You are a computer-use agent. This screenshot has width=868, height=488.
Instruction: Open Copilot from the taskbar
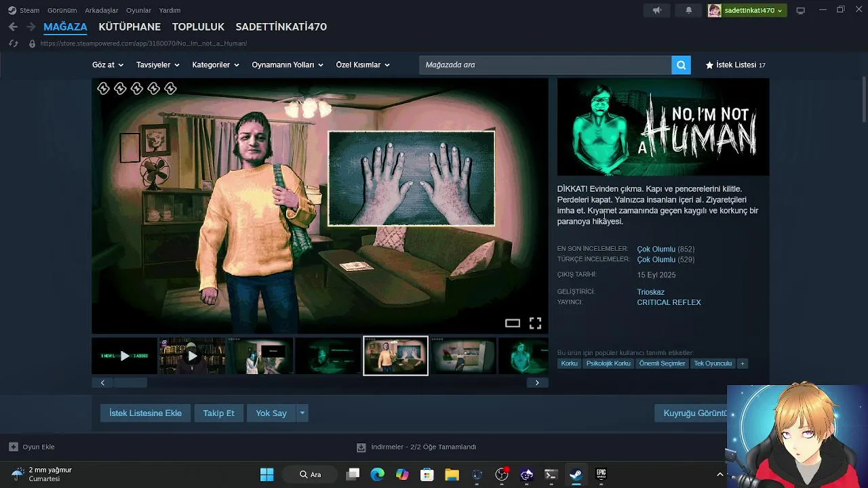pos(402,474)
